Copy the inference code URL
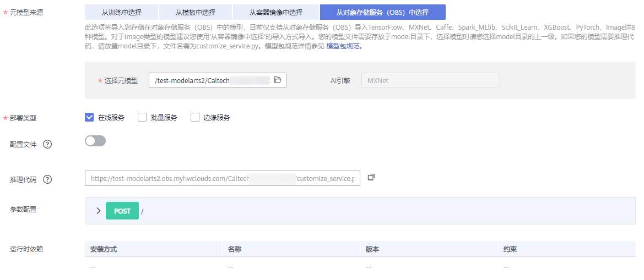This screenshot has width=644, height=280. click(371, 177)
